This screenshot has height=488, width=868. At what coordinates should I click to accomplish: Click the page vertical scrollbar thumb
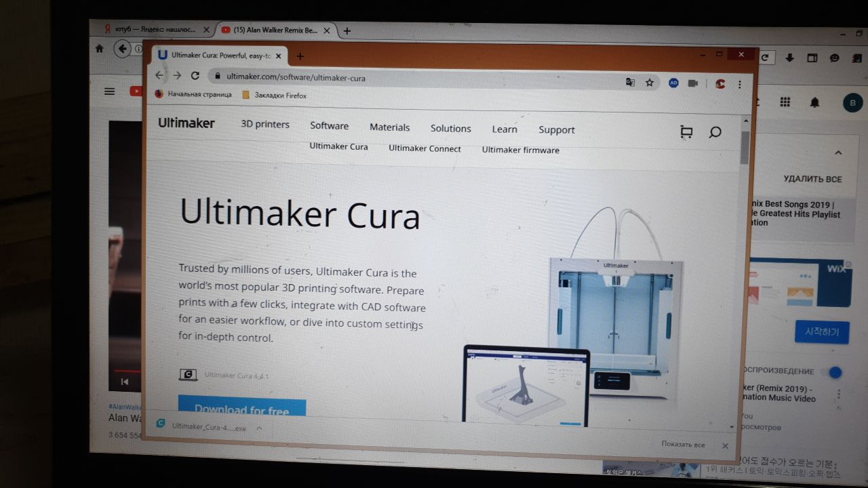click(744, 148)
